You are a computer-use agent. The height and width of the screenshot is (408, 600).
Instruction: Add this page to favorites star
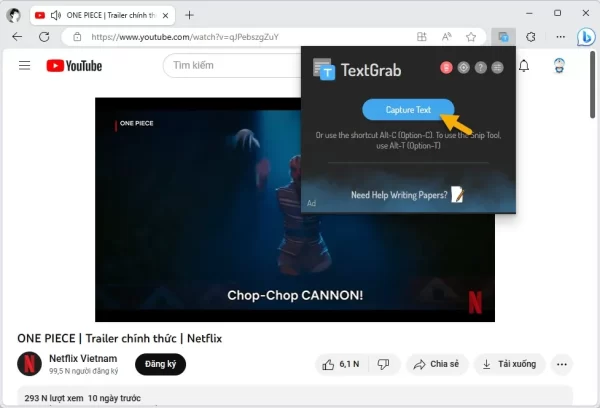[471, 37]
